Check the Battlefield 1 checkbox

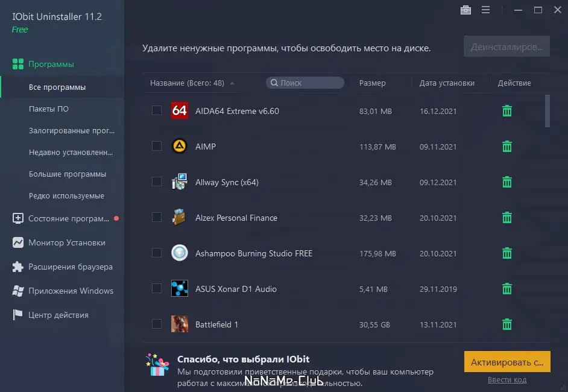coord(157,324)
